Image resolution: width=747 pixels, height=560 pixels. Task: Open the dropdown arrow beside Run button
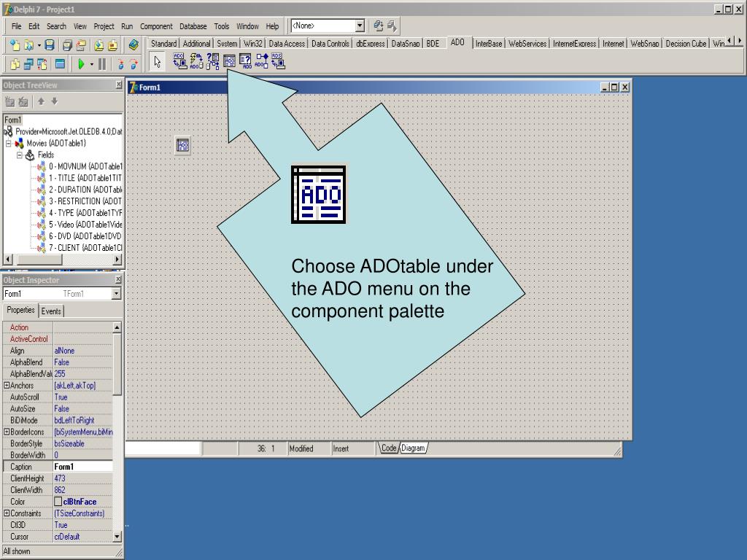click(x=91, y=64)
